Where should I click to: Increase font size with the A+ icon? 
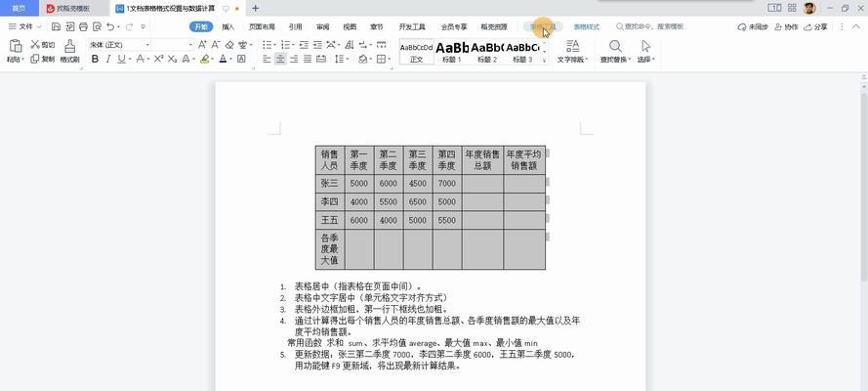coord(202,45)
